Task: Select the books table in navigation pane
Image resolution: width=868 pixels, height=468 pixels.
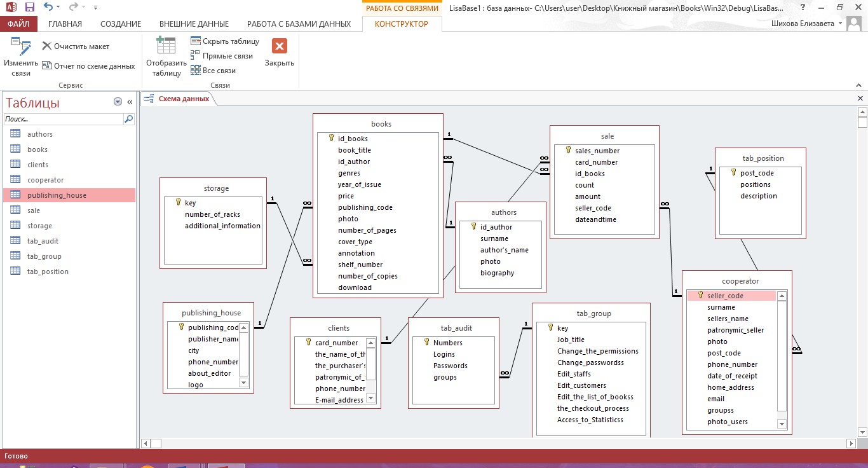Action: pos(69,149)
